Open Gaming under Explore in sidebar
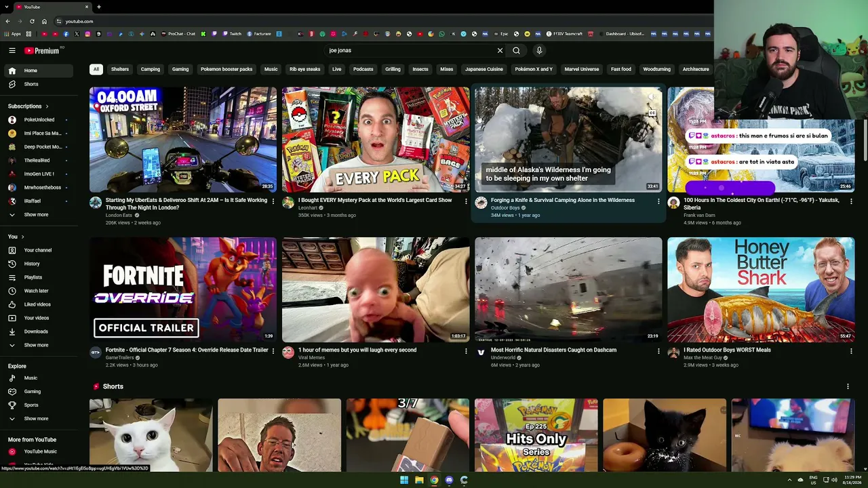Screen dimensions: 868x488 click(39, 392)
